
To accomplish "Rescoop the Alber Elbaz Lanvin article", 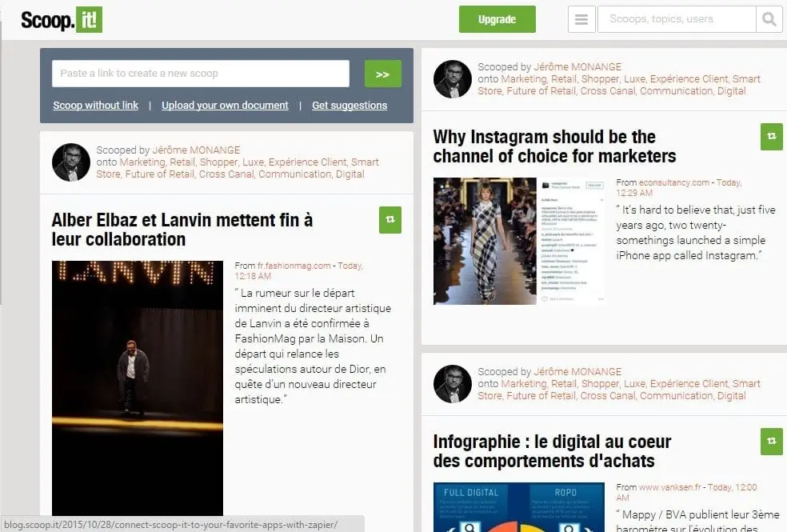I will (x=390, y=220).
